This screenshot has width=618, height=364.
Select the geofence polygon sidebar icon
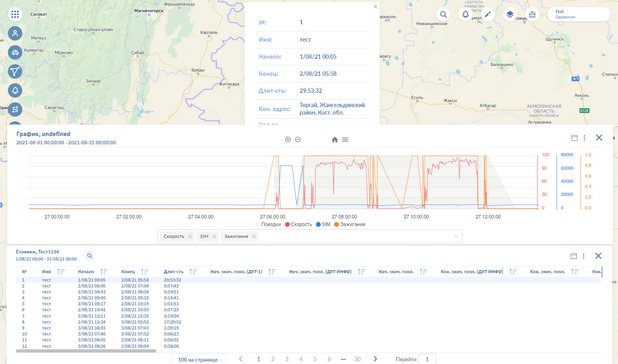15,71
